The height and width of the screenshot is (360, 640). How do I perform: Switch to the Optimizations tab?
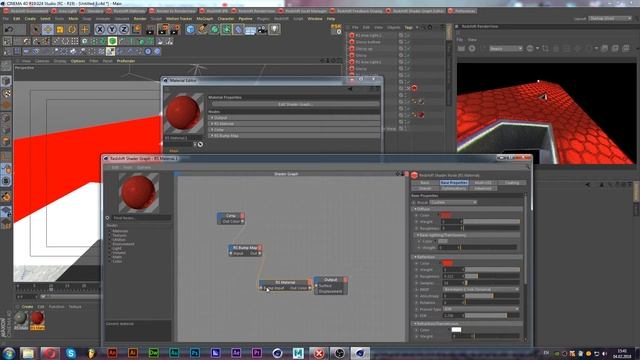(x=453, y=188)
